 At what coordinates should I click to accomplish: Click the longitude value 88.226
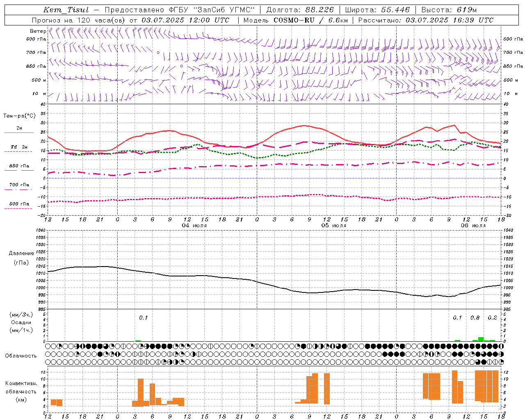(320, 10)
